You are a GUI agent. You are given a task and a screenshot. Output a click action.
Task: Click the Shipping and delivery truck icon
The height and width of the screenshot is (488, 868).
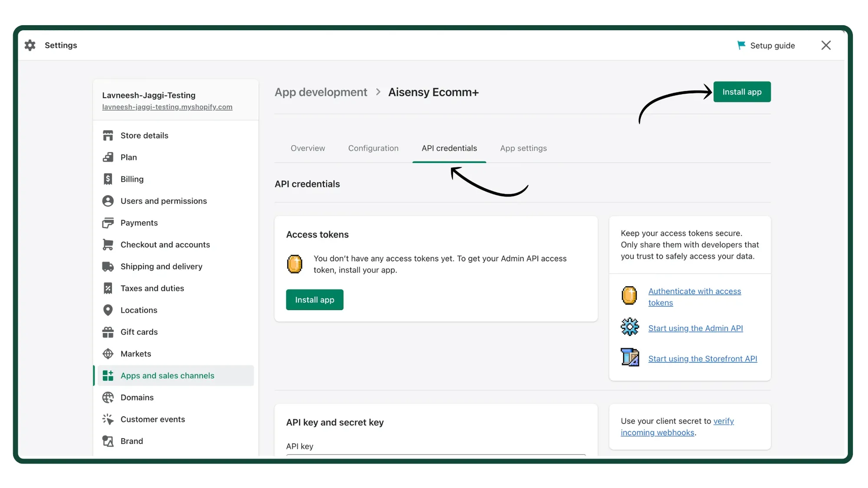108,266
